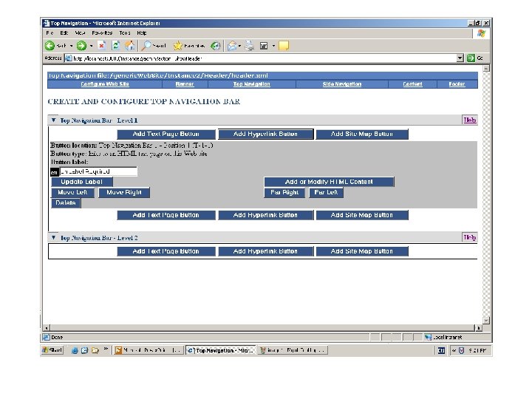Image resolution: width=532 pixels, height=399 pixels.
Task: Open the Side Navigation link
Action: point(341,83)
